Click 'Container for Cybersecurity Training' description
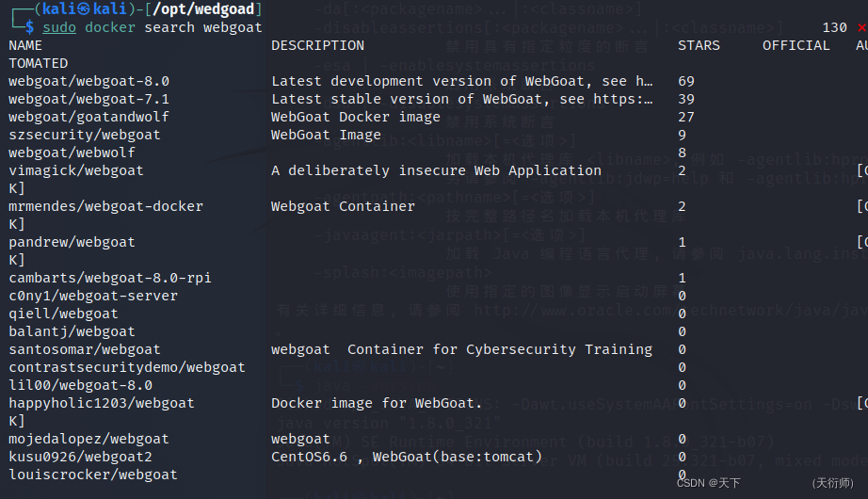 (500, 349)
